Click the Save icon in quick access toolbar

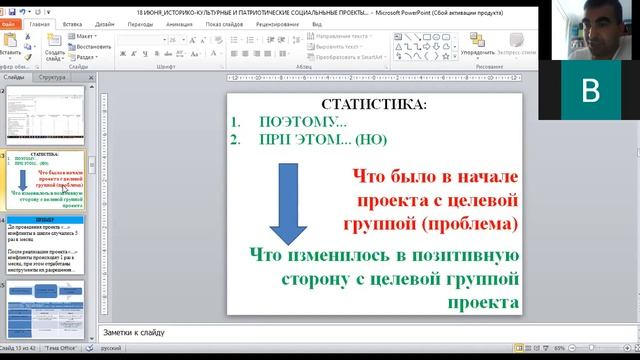(x=12, y=12)
